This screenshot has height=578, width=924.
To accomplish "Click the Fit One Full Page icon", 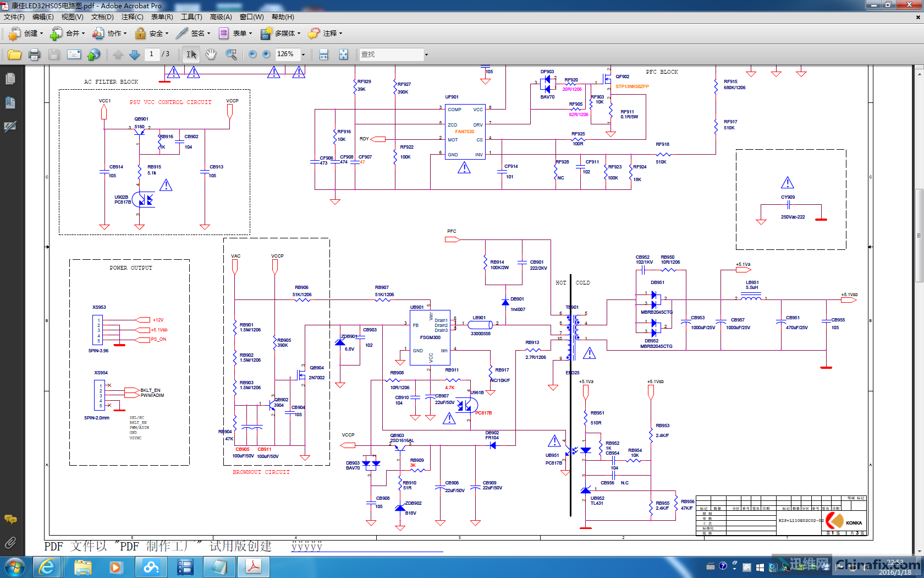I will 344,54.
